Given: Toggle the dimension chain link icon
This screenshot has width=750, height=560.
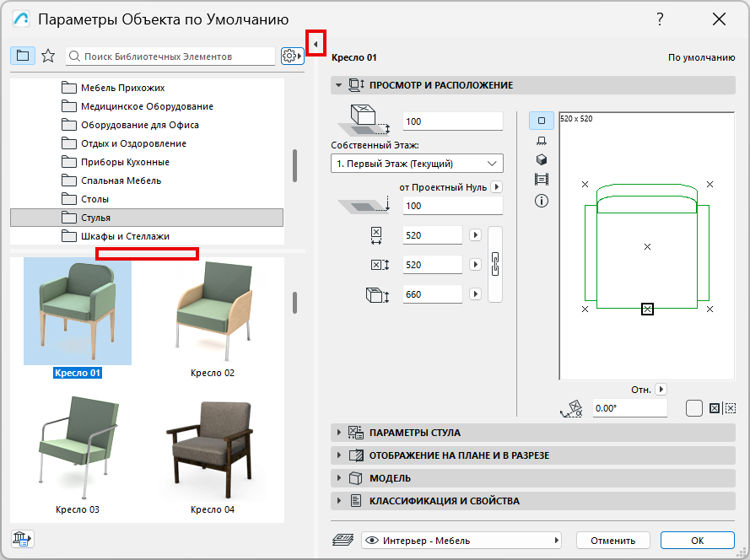Looking at the screenshot, I should (x=495, y=265).
